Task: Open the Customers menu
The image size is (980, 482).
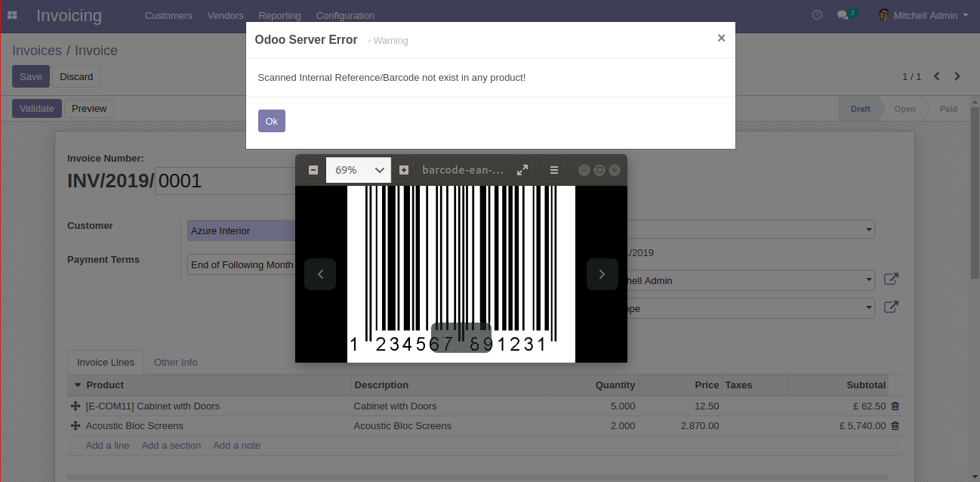Action: tap(168, 15)
